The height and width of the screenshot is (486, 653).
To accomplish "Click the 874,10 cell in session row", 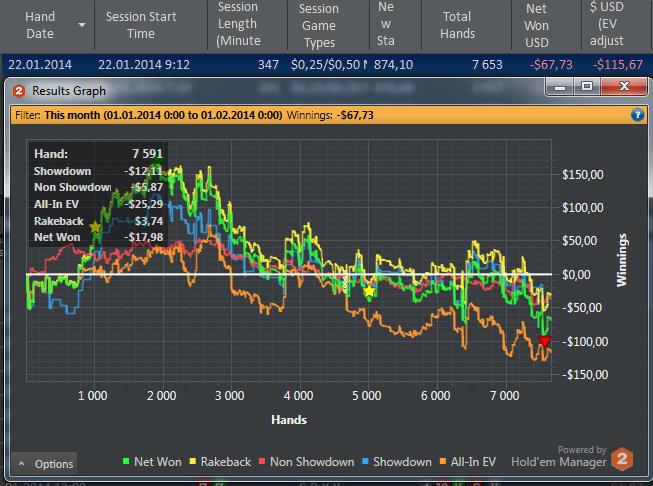I will (393, 65).
